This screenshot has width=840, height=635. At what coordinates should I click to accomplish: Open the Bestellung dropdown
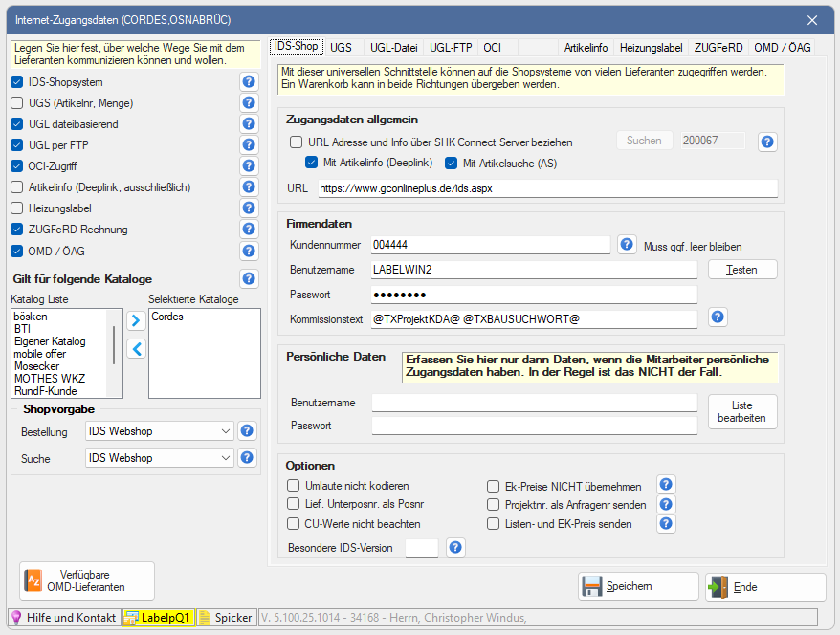tap(159, 432)
